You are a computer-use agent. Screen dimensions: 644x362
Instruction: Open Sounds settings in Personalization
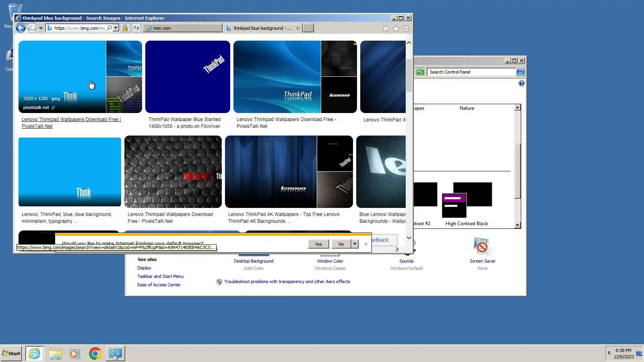(x=407, y=261)
